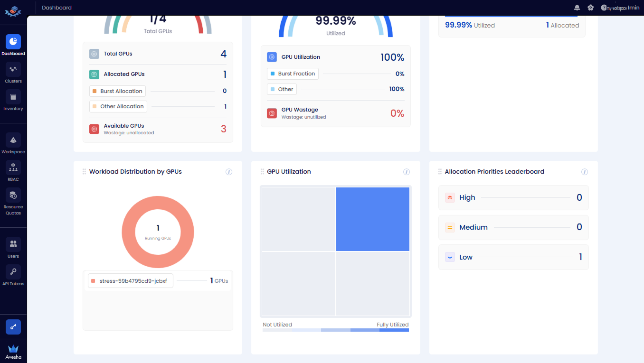This screenshot has width=644, height=363.
Task: Collapse the High priority leaderboard entry
Action: click(450, 197)
